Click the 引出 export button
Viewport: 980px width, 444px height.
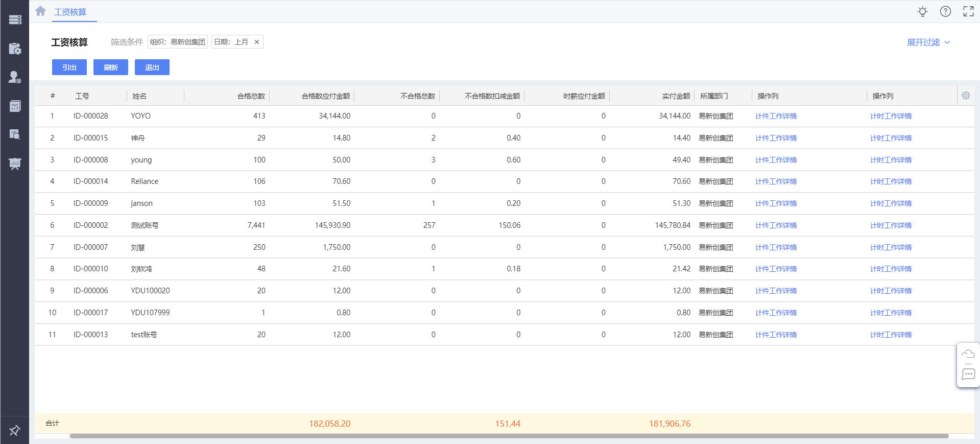[x=69, y=67]
